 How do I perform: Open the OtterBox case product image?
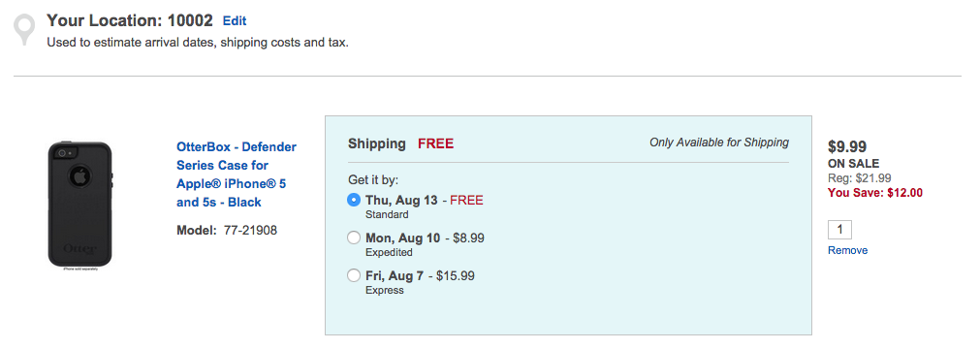[x=80, y=206]
